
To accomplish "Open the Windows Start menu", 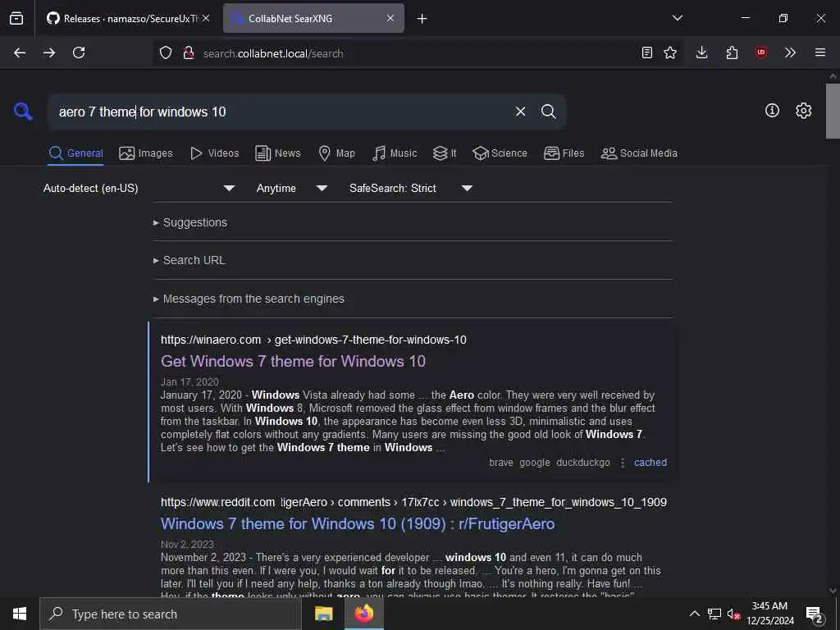I will tap(20, 614).
